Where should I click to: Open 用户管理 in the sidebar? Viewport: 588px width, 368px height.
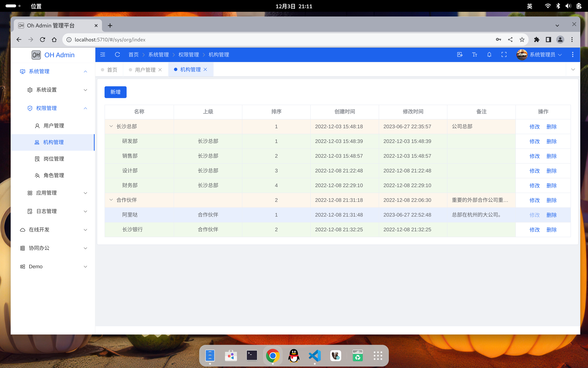click(x=53, y=126)
